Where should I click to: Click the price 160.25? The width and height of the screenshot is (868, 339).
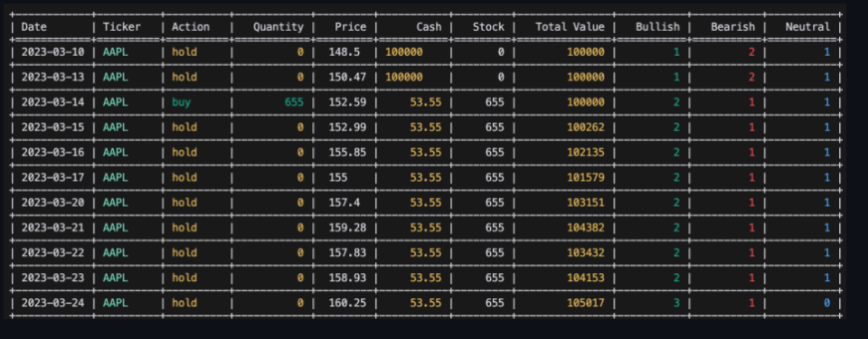(x=347, y=303)
